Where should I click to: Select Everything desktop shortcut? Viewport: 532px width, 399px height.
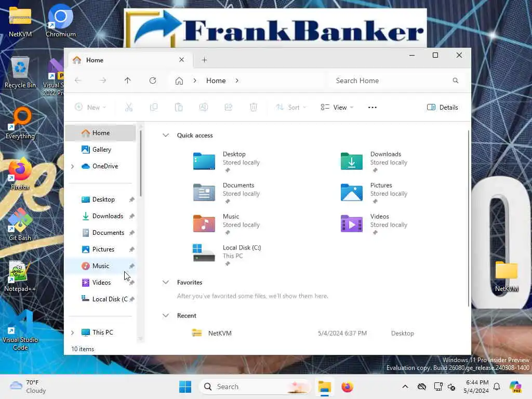(20, 123)
